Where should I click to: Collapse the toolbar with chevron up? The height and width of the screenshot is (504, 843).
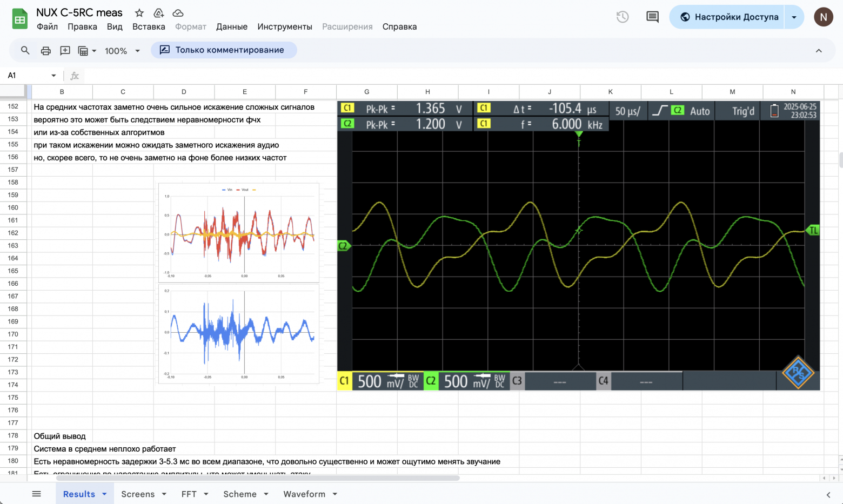click(x=819, y=50)
